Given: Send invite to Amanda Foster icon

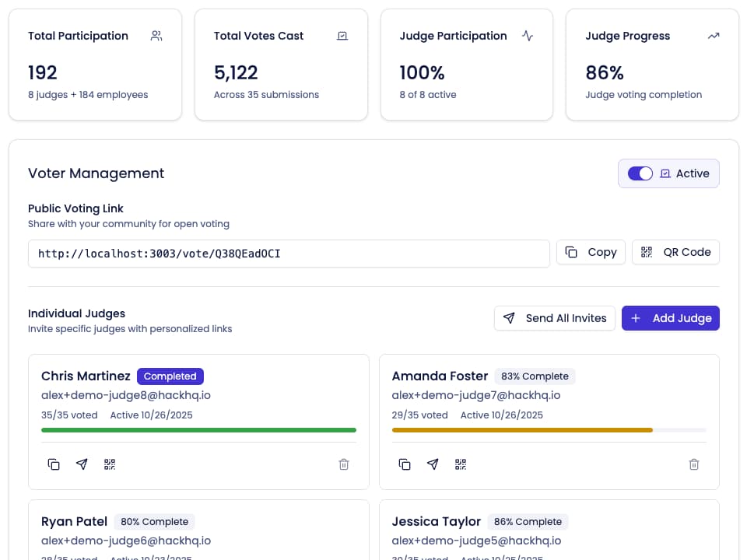Looking at the screenshot, I should 433,464.
